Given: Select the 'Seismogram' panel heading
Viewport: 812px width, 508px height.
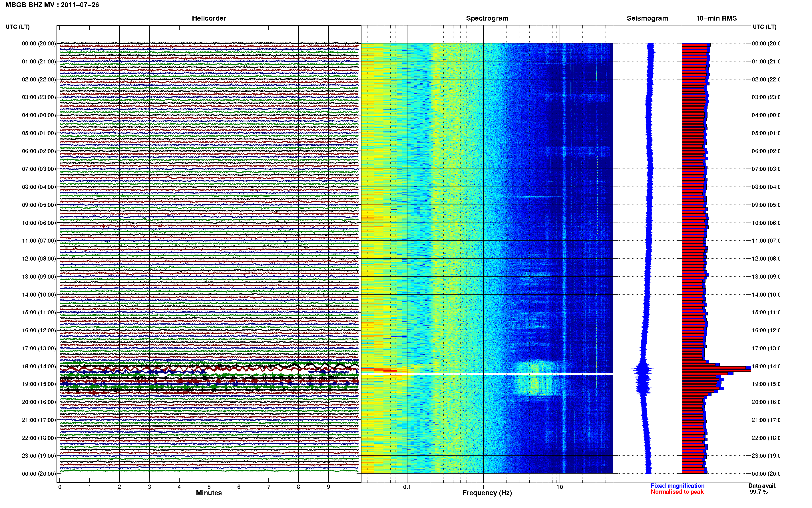Looking at the screenshot, I should 647,18.
